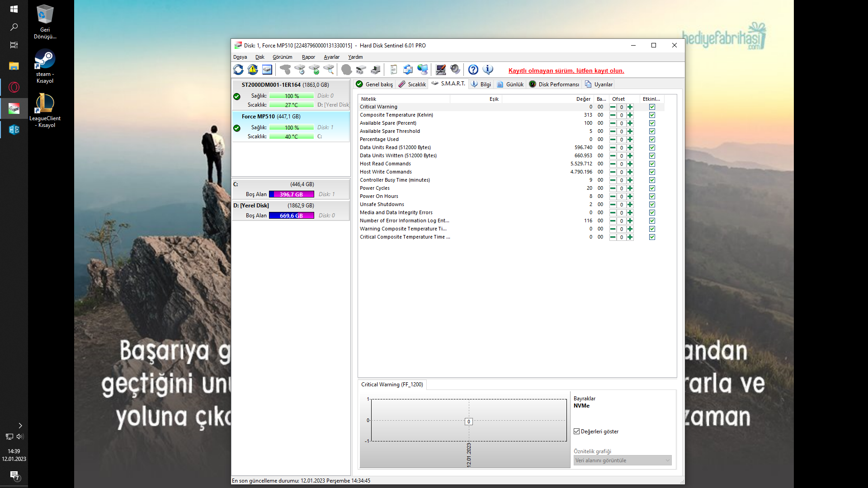Image resolution: width=868 pixels, height=488 pixels.
Task: Uncheck the Değerleri göster checkbox
Action: click(x=577, y=432)
